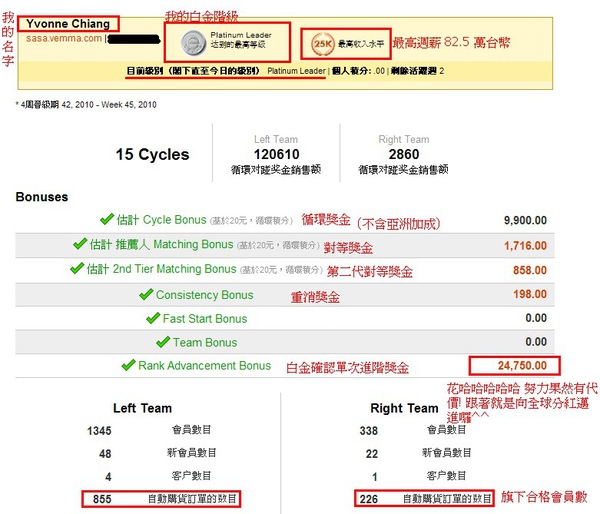Click the checkmark beside Rank Advancement Bonus

(x=128, y=365)
